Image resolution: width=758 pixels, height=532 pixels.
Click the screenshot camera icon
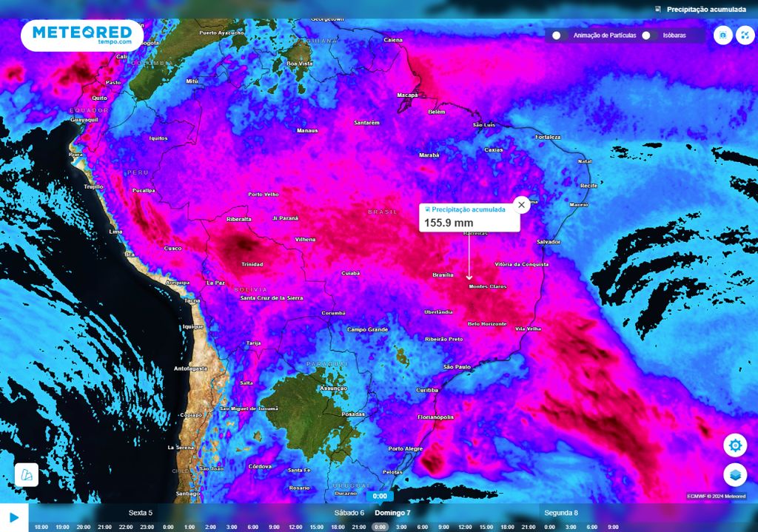tap(722, 36)
